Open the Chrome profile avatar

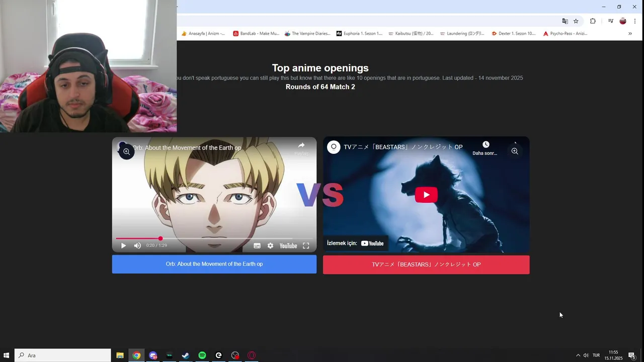623,21
